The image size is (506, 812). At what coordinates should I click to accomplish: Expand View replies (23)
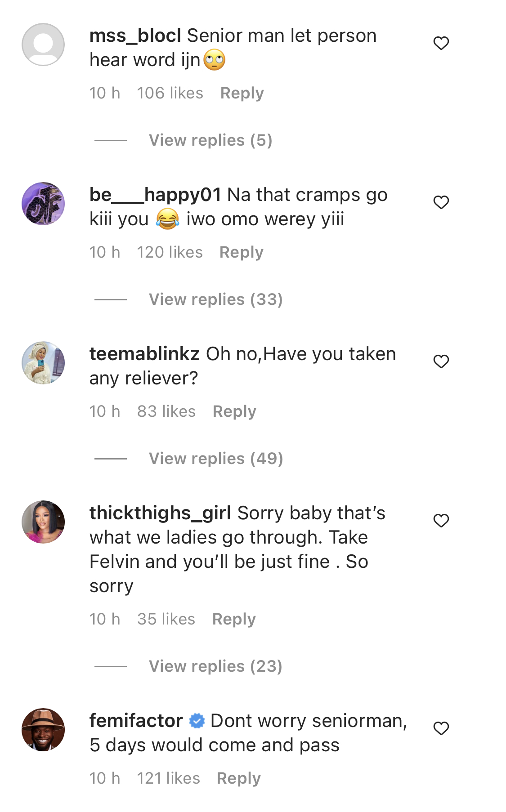[x=215, y=666]
